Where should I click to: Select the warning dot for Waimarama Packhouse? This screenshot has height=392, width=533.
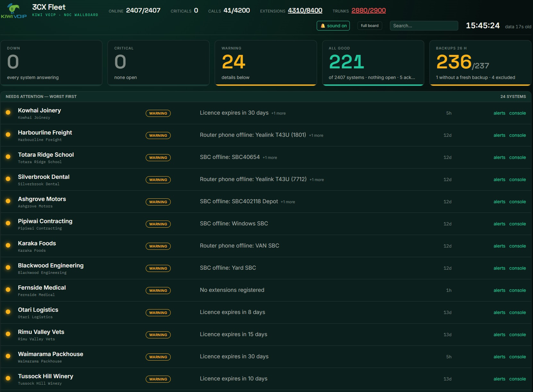tap(8, 356)
